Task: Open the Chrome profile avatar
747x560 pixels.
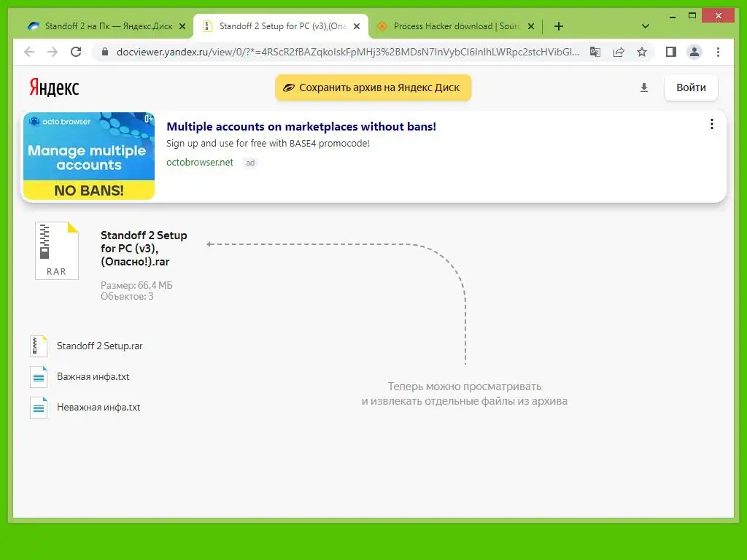Action: pos(694,52)
